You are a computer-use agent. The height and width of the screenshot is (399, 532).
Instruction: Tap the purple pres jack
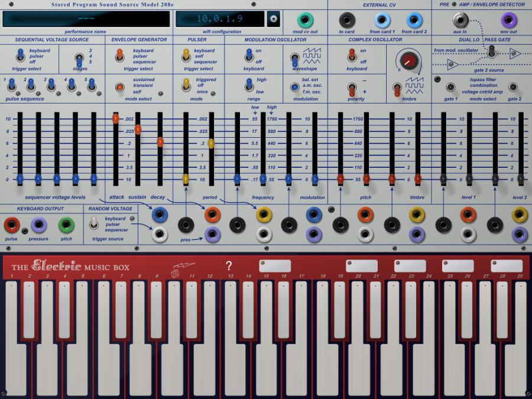212,234
